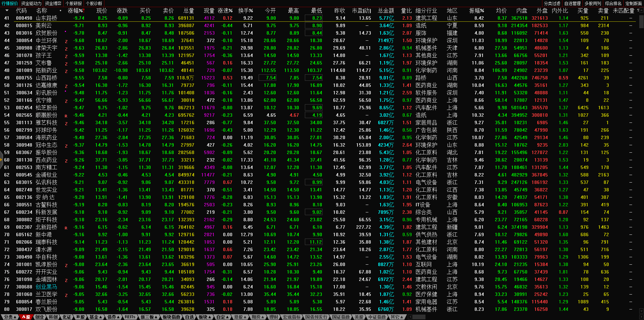
Task: Open the 其它 tab dropdown
Action: point(397,317)
